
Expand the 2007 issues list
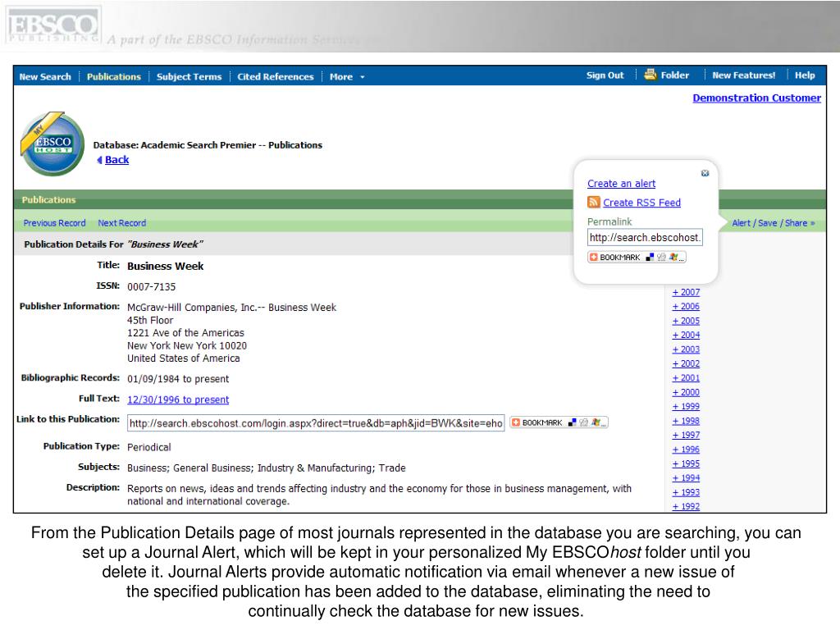click(686, 293)
